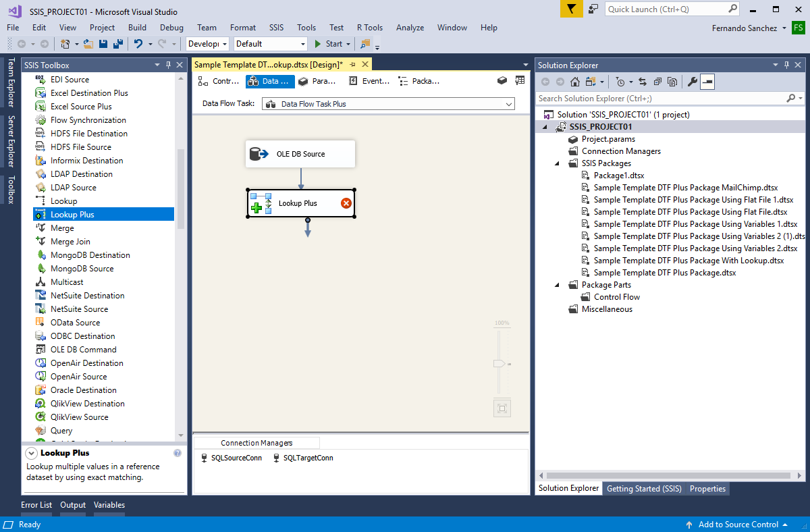The image size is (810, 532).
Task: Click the zoom-to-fit icon on the canvas
Action: pos(502,408)
